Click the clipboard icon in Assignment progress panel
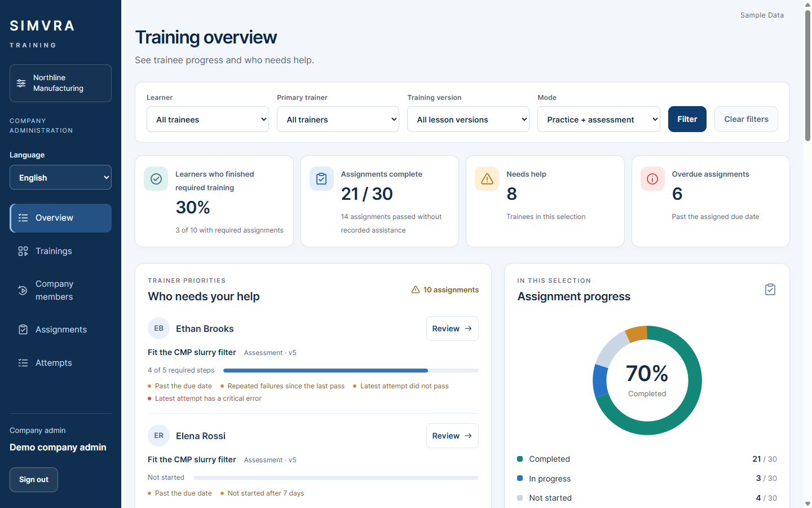Viewport: 812px width, 508px height. click(770, 290)
